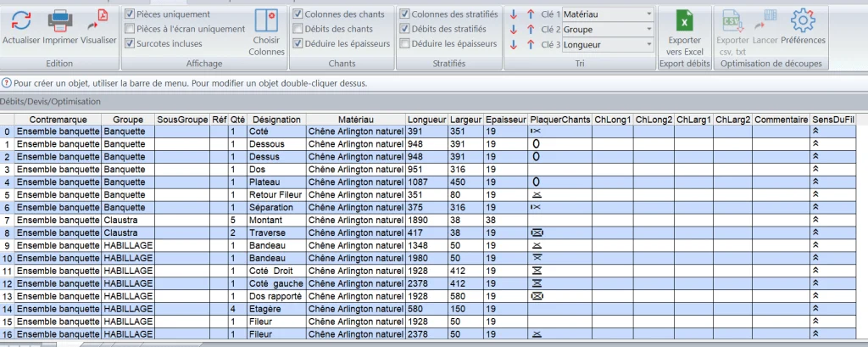Click the Matériau column header
This screenshot has height=347, width=868.
[356, 120]
